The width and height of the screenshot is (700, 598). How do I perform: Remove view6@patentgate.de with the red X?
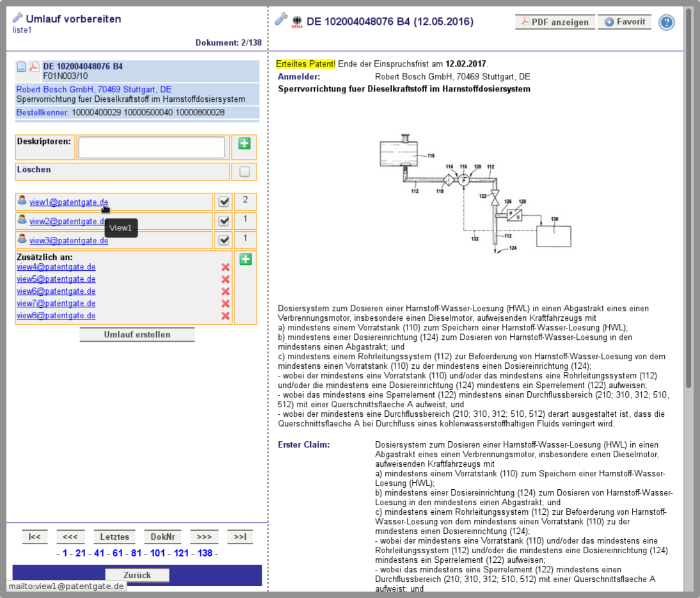pyautogui.click(x=225, y=291)
